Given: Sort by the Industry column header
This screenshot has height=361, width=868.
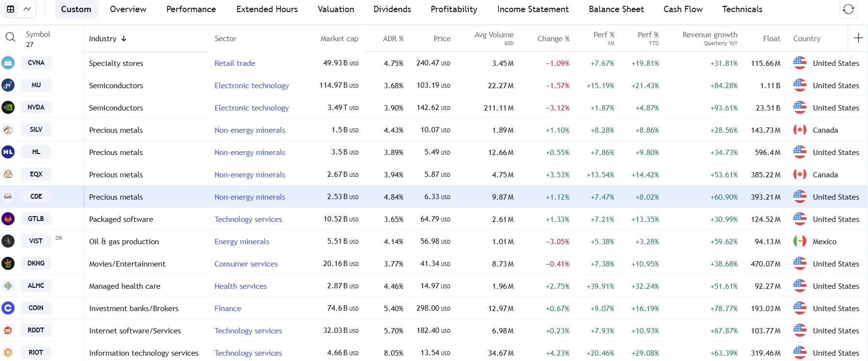Looking at the screenshot, I should click(108, 38).
